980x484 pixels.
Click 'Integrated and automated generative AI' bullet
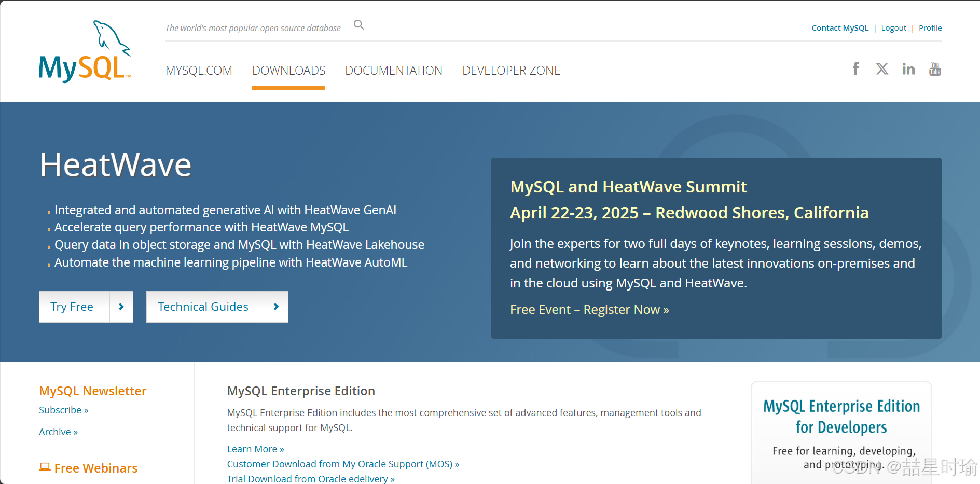pos(225,210)
